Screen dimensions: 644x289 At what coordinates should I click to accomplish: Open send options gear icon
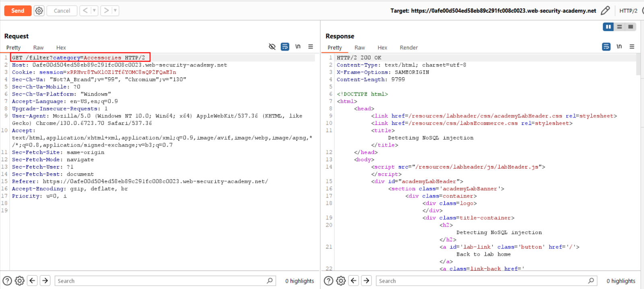39,11
